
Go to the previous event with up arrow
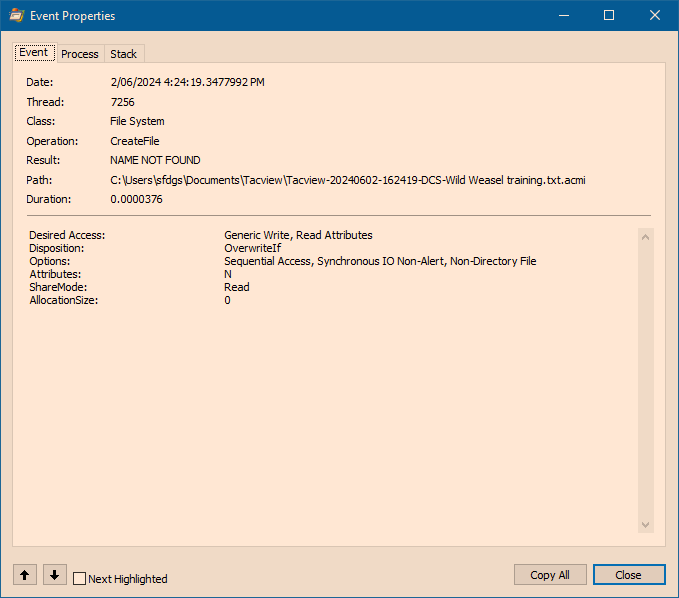(25, 575)
